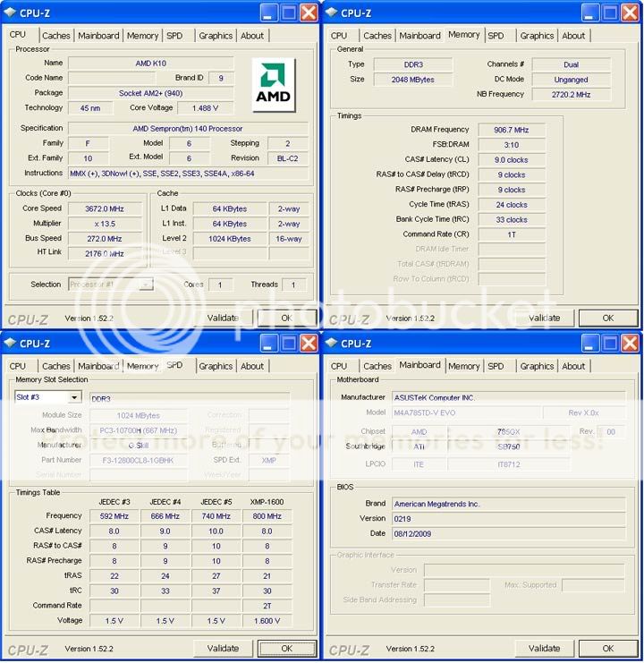The image size is (644, 663).
Task: Open Graphics tab in the Memory timings window
Action: (x=537, y=36)
